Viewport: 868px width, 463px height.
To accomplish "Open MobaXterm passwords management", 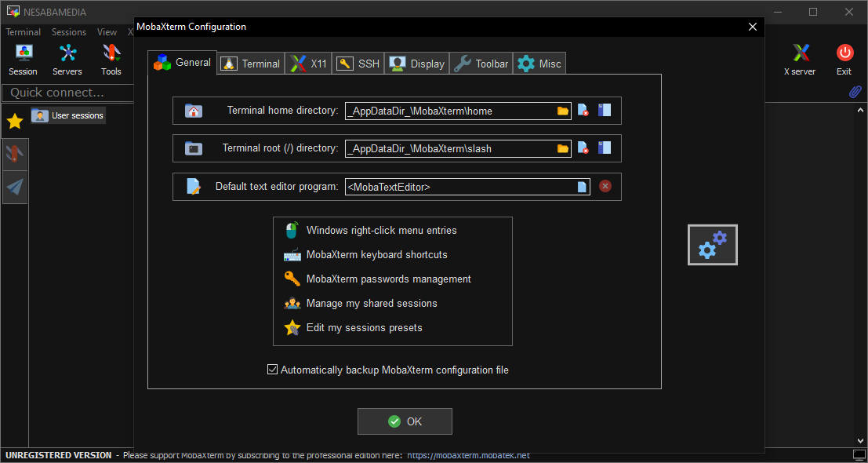I will 388,279.
